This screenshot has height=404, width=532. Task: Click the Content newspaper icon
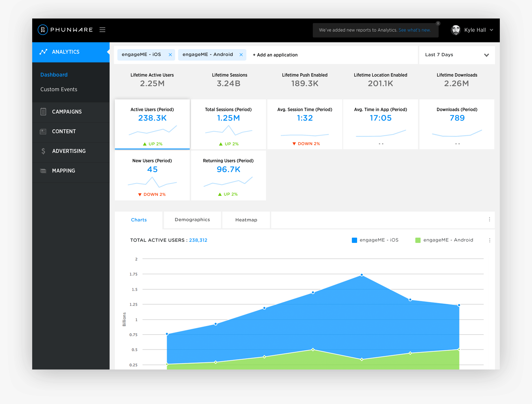coord(43,131)
